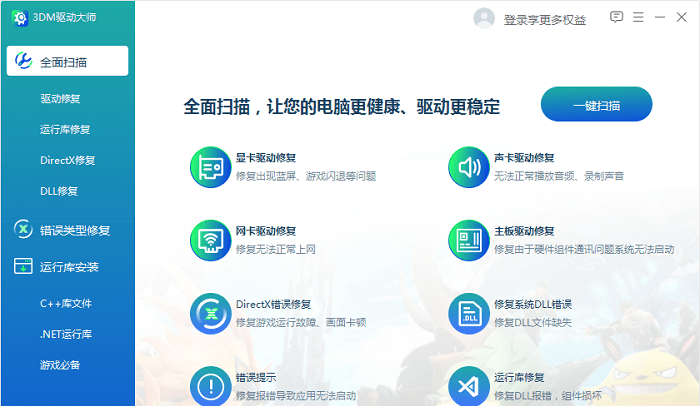This screenshot has width=700, height=406.
Task: Select the 修复系统DLL错误 icon
Action: coord(468,313)
